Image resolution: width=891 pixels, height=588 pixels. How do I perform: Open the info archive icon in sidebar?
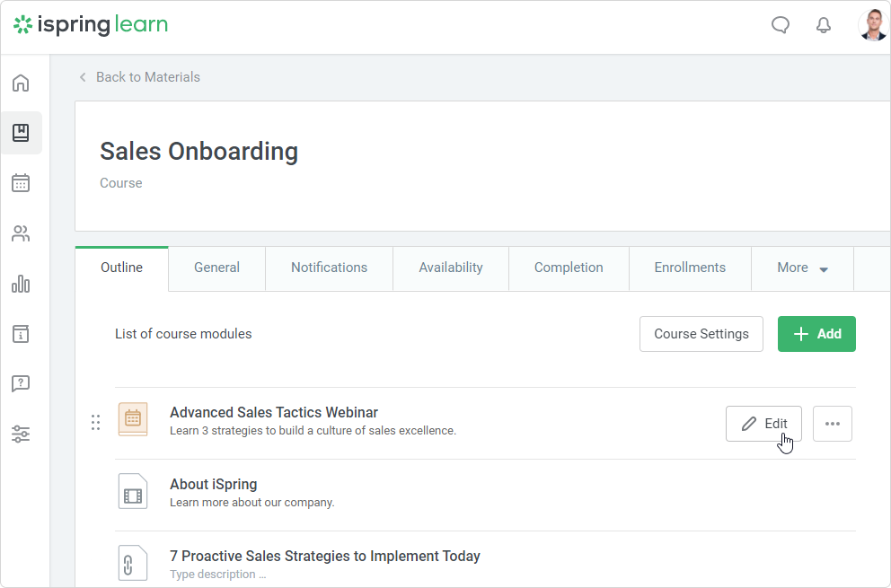21,334
